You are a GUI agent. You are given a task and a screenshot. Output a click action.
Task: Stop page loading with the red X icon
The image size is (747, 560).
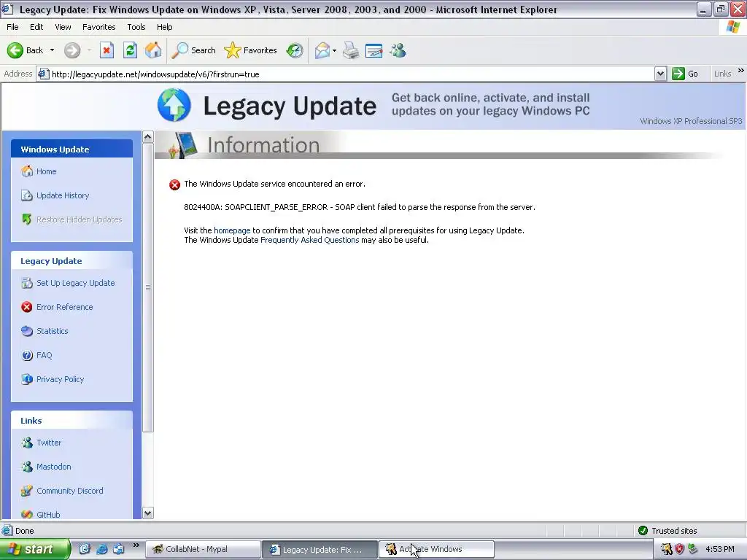coord(107,50)
